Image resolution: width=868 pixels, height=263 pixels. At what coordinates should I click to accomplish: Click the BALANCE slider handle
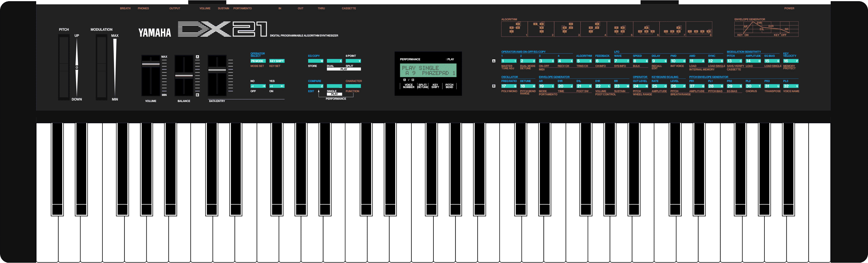tap(184, 76)
